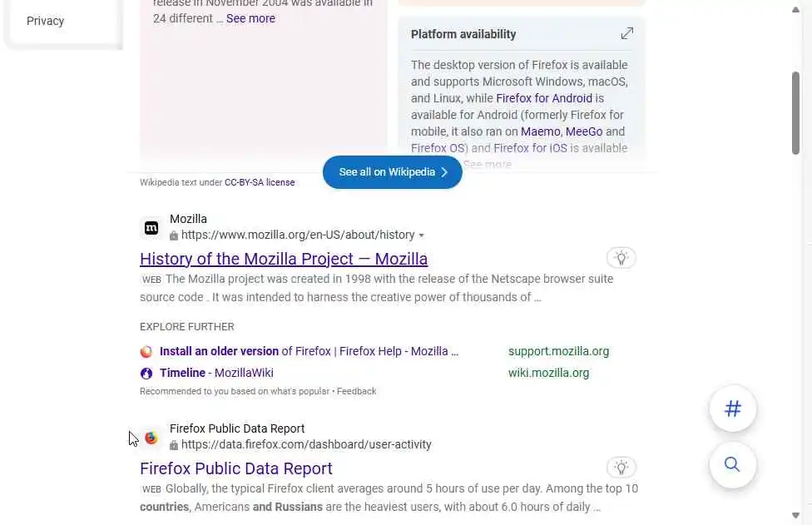This screenshot has width=812, height=525.
Task: Click the Firefox Public Data Report favicon
Action: (x=151, y=437)
